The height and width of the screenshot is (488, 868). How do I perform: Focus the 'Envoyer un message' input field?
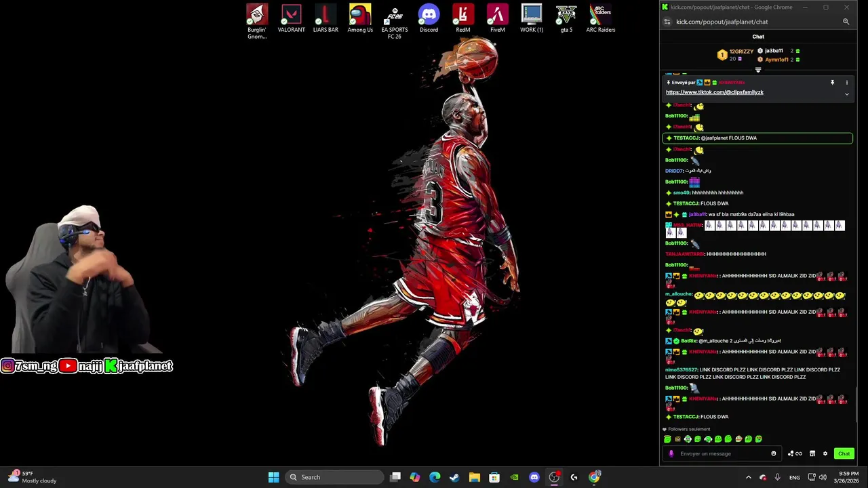pos(722,453)
